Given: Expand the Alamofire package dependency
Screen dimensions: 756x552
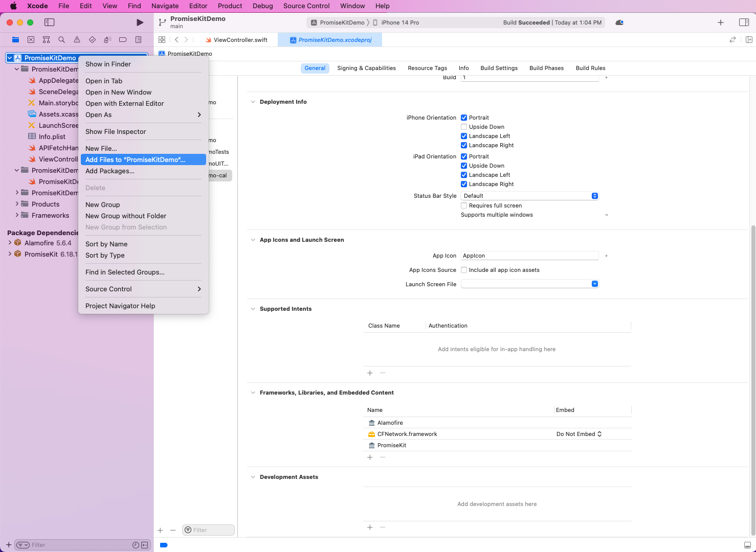Looking at the screenshot, I should pyautogui.click(x=10, y=243).
